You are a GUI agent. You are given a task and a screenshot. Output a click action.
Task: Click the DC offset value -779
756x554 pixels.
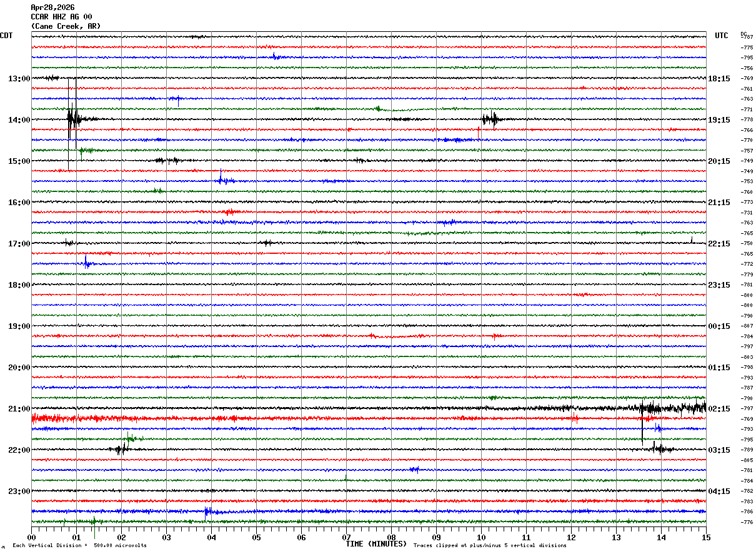click(x=747, y=274)
